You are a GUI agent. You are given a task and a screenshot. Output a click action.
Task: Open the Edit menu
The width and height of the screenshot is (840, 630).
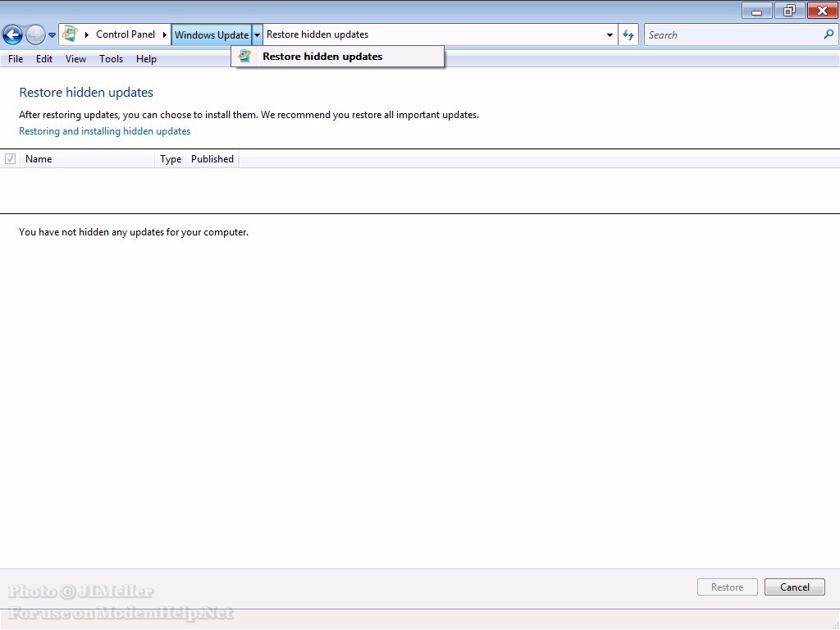(44, 59)
